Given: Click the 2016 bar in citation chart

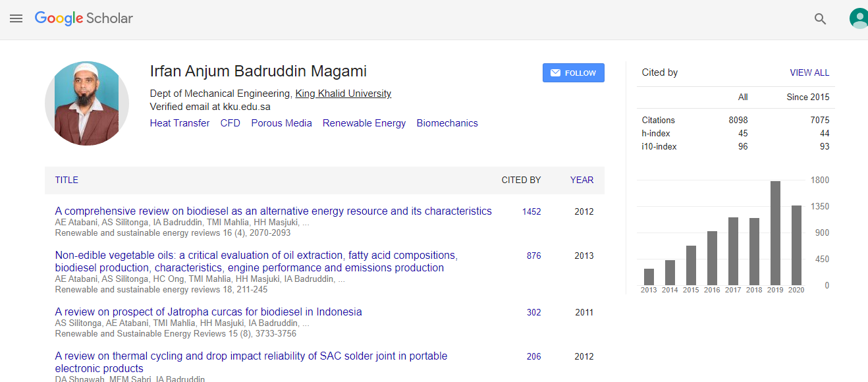Looking at the screenshot, I should [712, 258].
